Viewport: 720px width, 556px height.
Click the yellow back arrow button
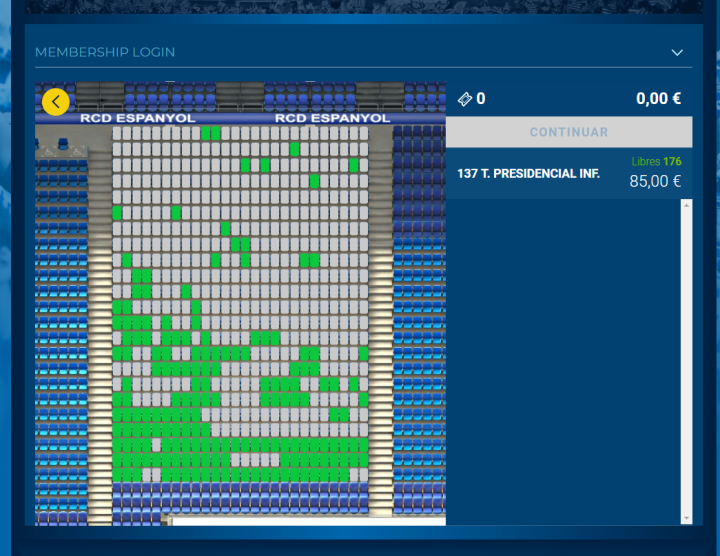click(x=56, y=101)
